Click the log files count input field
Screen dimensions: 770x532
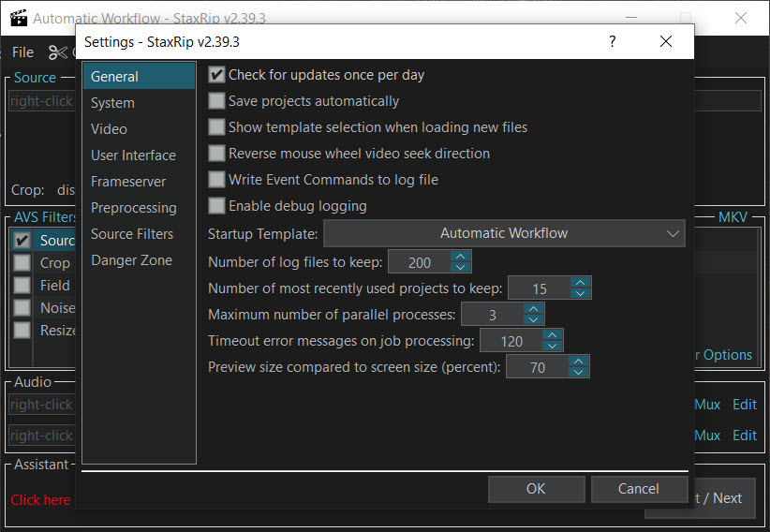pos(420,262)
